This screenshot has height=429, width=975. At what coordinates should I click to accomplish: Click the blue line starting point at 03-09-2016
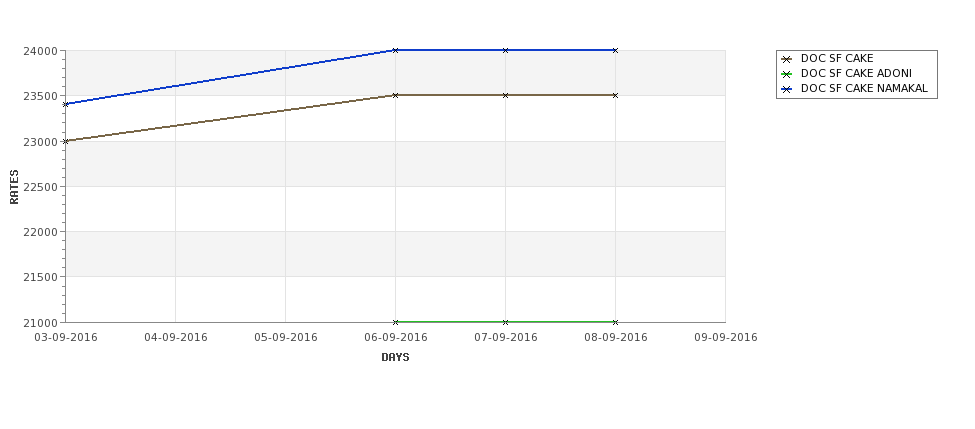[65, 104]
